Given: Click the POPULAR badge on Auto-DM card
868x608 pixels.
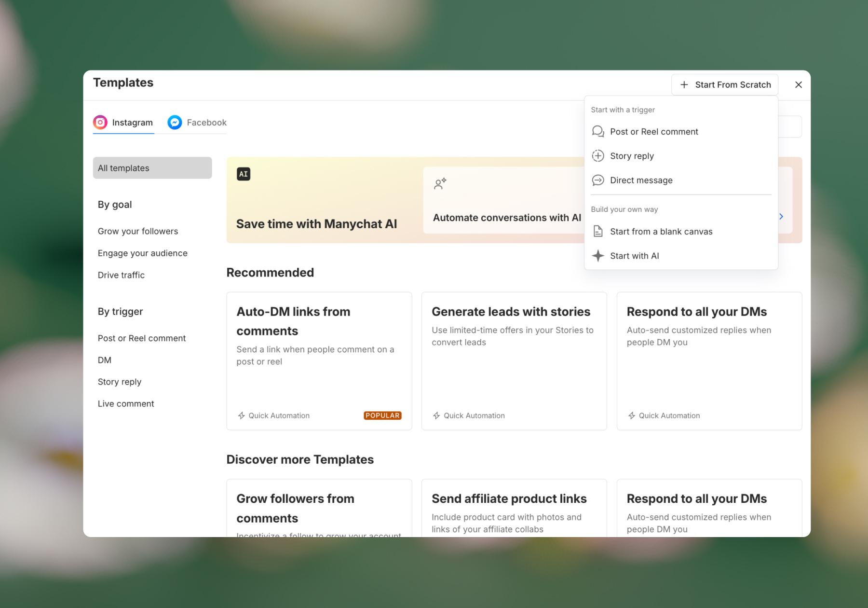Looking at the screenshot, I should (x=382, y=415).
